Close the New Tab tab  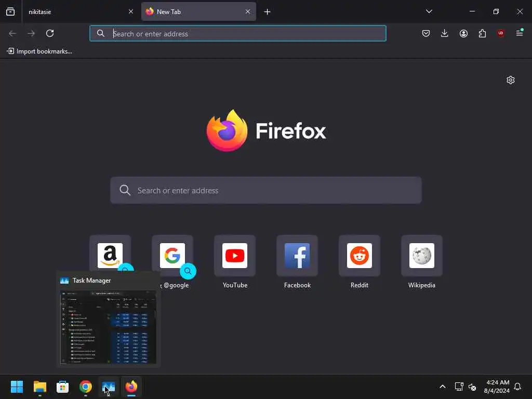coord(248,11)
